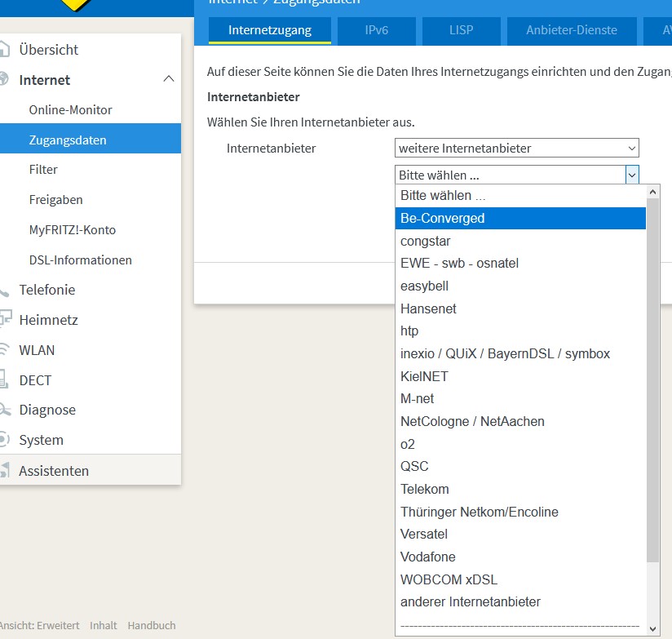Switch to the IPv6 tab
This screenshot has width=672, height=639.
[x=376, y=30]
